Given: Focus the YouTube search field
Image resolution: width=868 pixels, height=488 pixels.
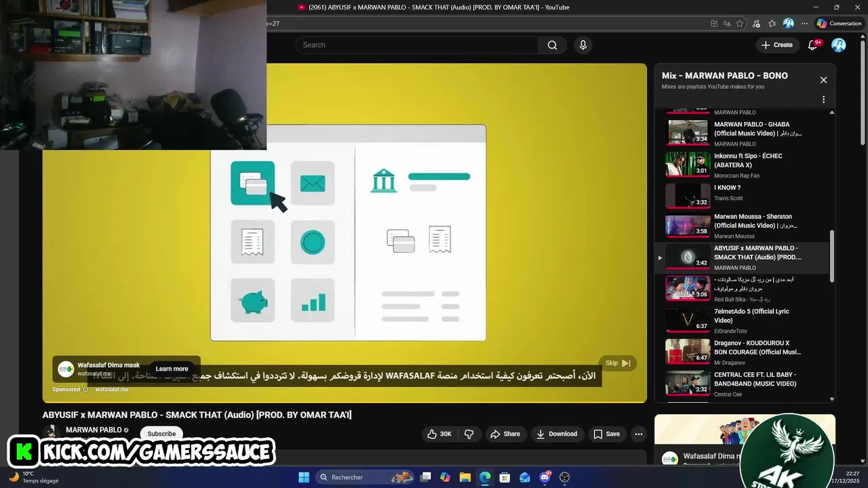Looking at the screenshot, I should (417, 45).
